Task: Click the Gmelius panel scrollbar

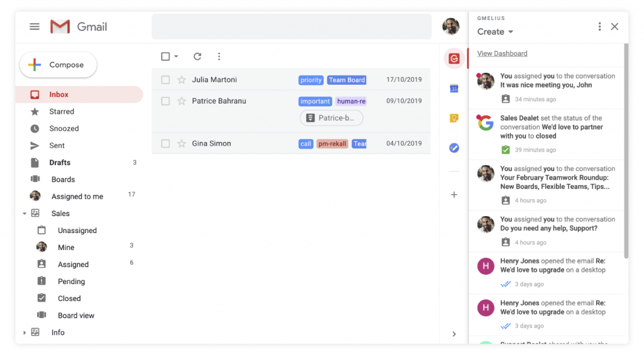Action: pyautogui.click(x=626, y=151)
